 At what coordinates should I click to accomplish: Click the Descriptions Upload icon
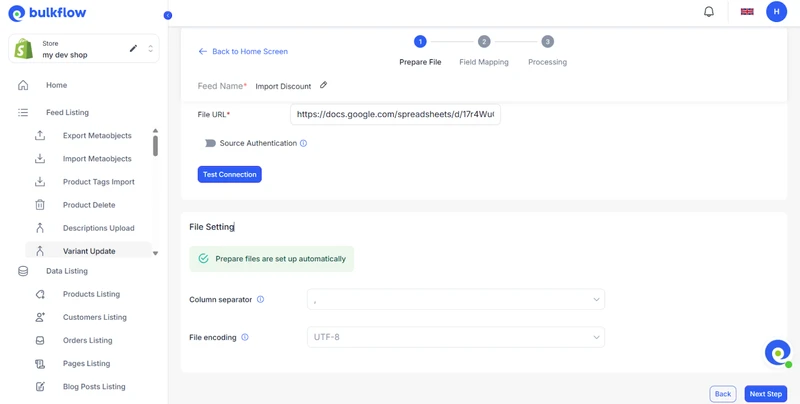click(x=40, y=228)
